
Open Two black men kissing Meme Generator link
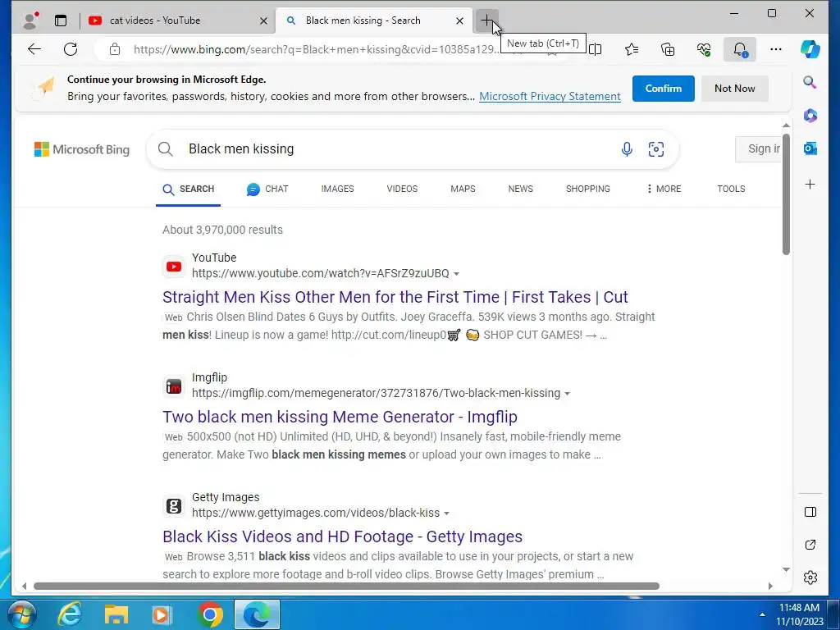(340, 417)
